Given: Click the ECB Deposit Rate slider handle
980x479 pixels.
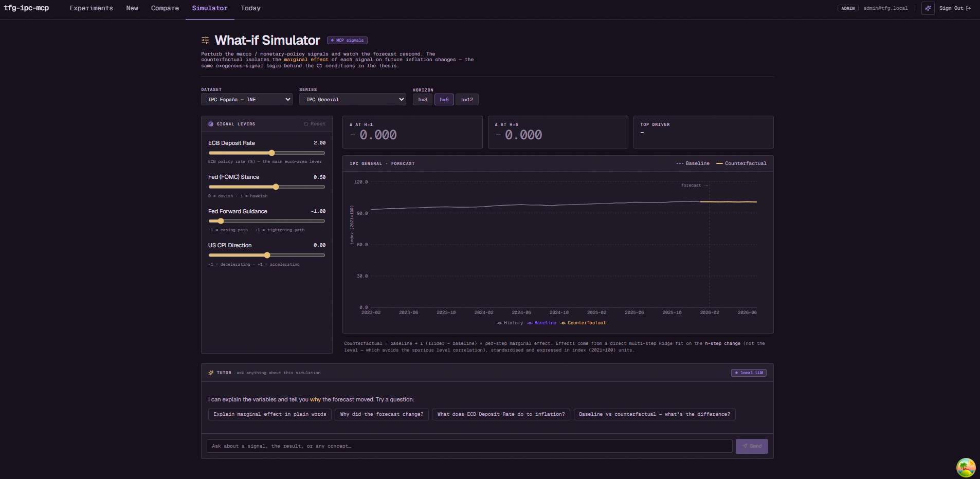Looking at the screenshot, I should click(272, 153).
